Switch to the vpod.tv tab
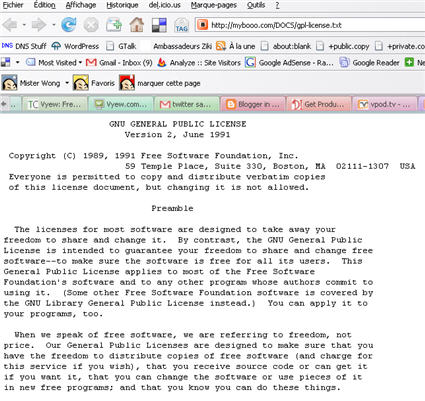 pos(385,104)
